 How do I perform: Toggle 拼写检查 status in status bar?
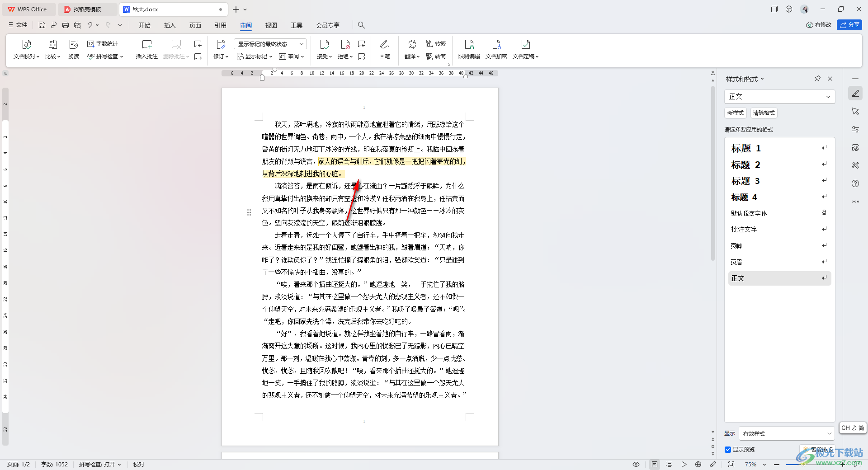[100, 465]
